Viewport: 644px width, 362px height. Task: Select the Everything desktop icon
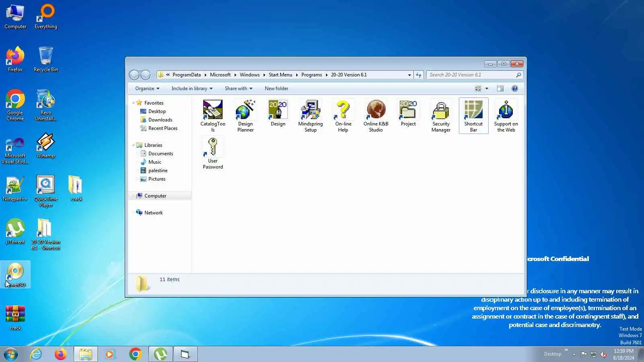(x=46, y=16)
